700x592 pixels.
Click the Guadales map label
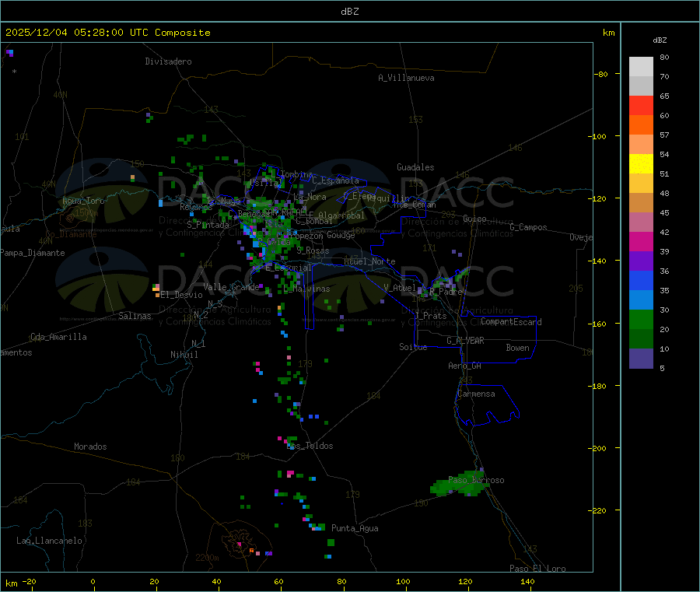tap(415, 167)
